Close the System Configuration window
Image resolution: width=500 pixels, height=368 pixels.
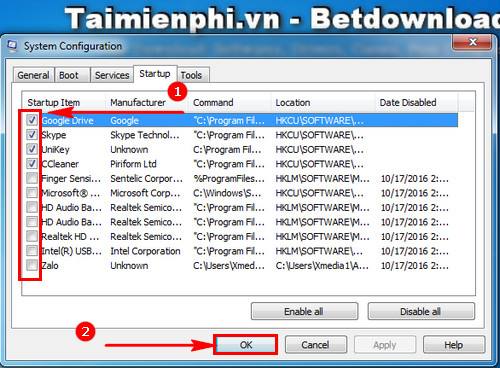coord(472,42)
